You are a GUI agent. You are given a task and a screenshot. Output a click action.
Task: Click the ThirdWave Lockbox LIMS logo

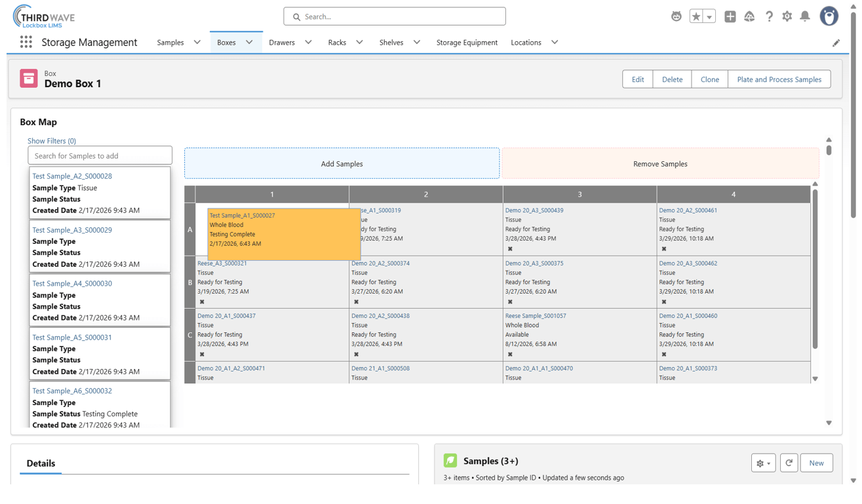point(43,17)
